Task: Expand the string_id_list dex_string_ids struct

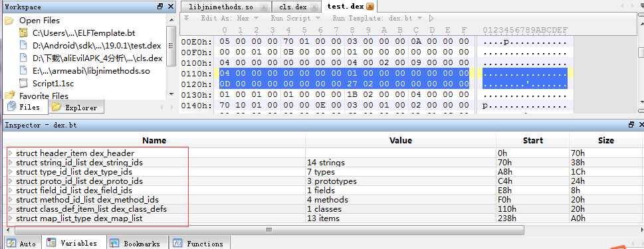Action: [10, 163]
